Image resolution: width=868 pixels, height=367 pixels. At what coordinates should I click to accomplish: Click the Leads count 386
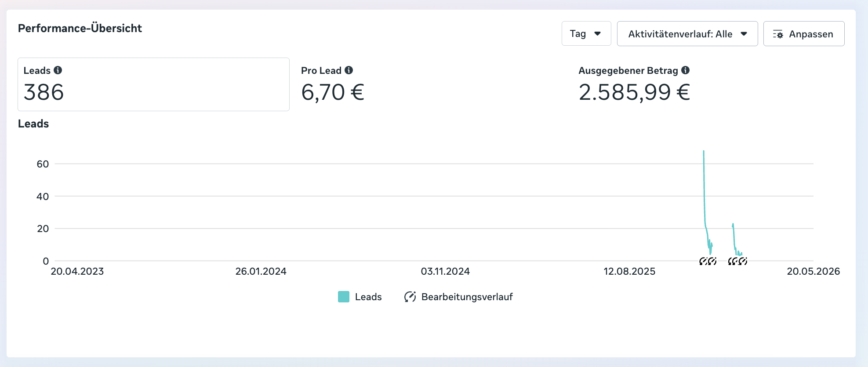[44, 92]
